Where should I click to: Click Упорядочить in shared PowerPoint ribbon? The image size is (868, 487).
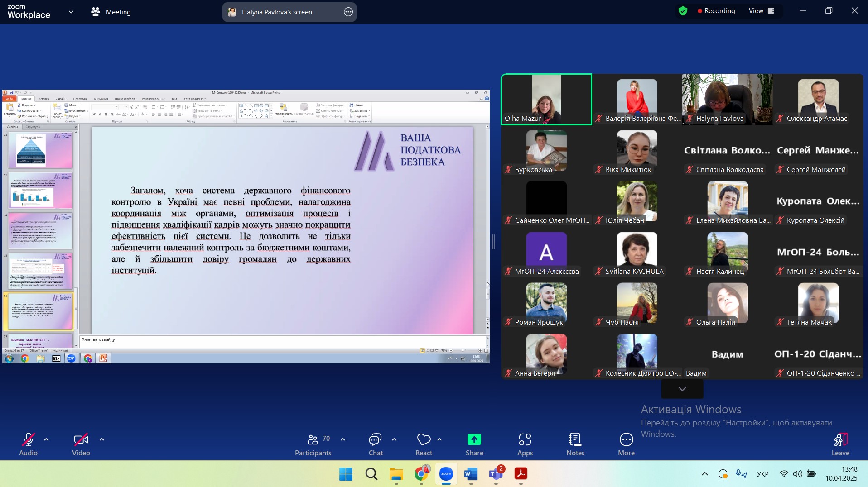284,110
